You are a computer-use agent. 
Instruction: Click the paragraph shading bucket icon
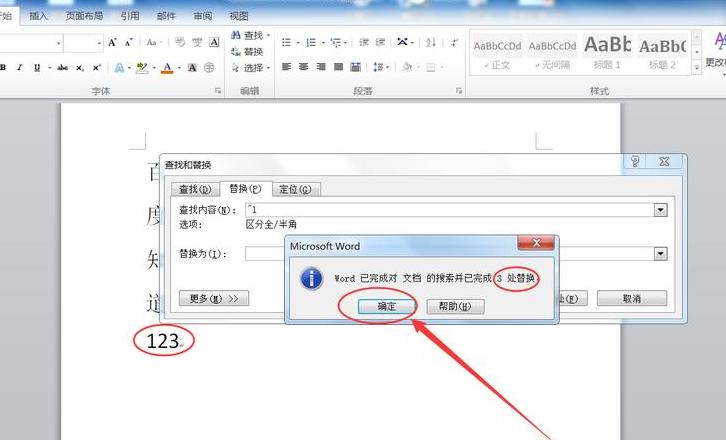(407, 68)
